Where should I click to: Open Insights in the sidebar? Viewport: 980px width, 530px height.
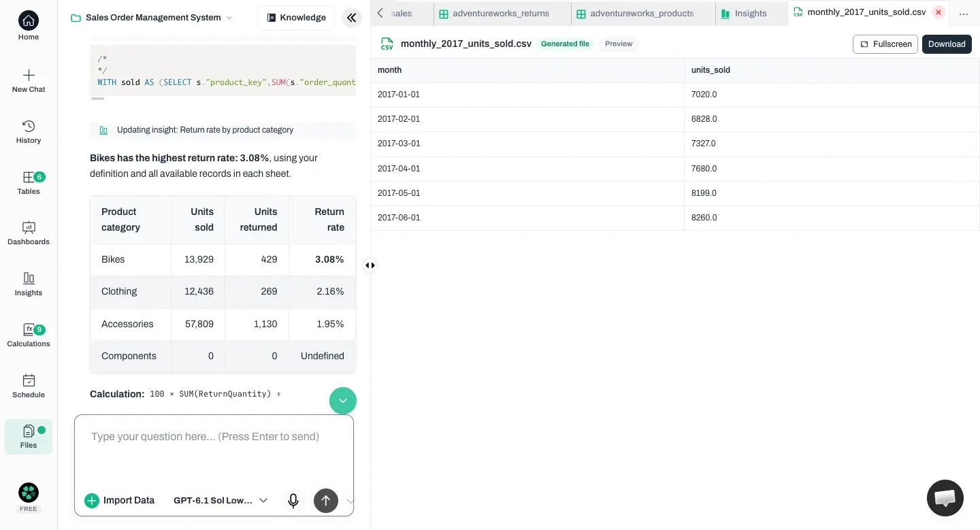point(29,284)
